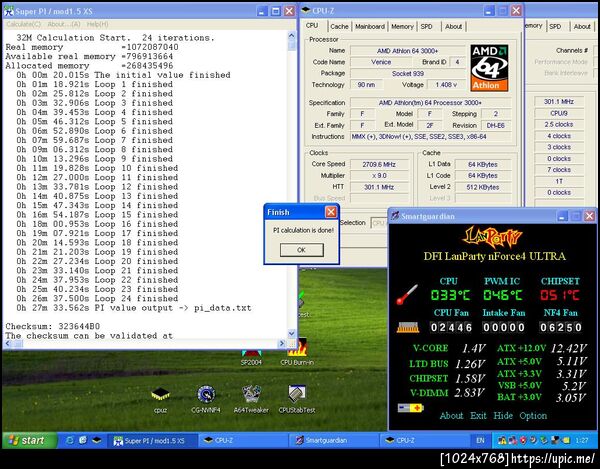600x469 pixels.
Task: Switch to the Memory tab in CPU-Z
Action: pos(402,26)
